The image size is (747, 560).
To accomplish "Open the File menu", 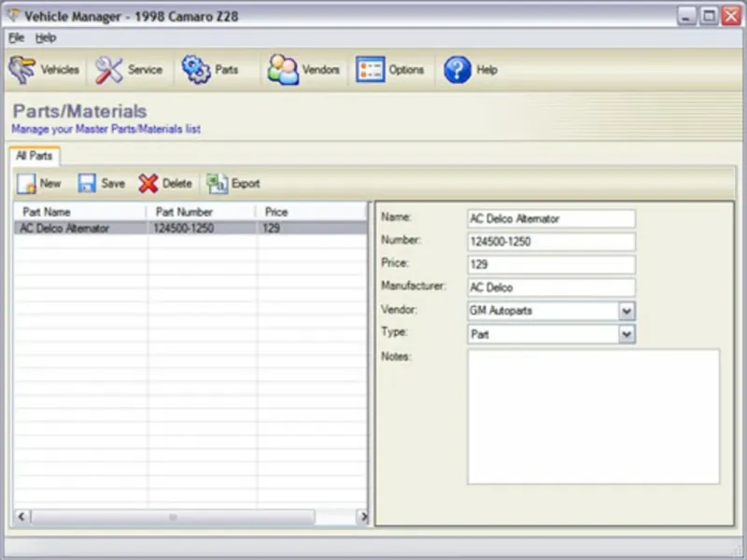I will point(16,37).
